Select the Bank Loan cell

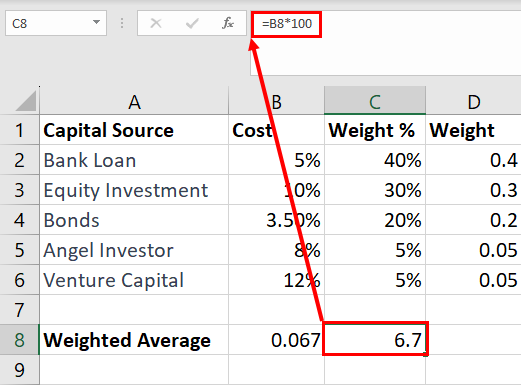coord(134,160)
